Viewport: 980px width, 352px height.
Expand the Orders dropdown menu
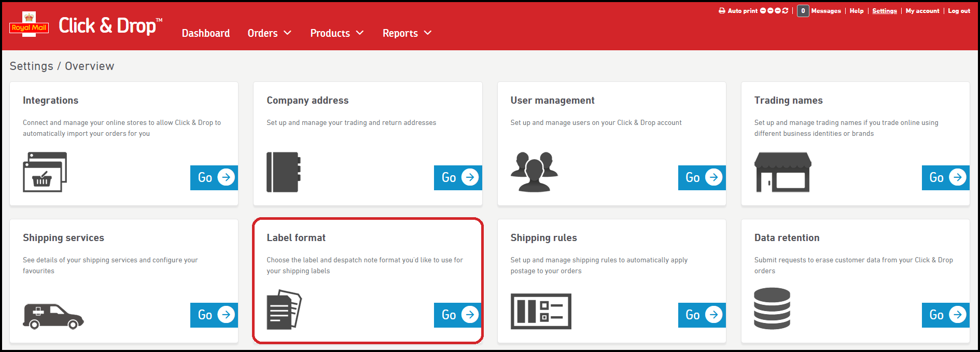[x=269, y=33]
